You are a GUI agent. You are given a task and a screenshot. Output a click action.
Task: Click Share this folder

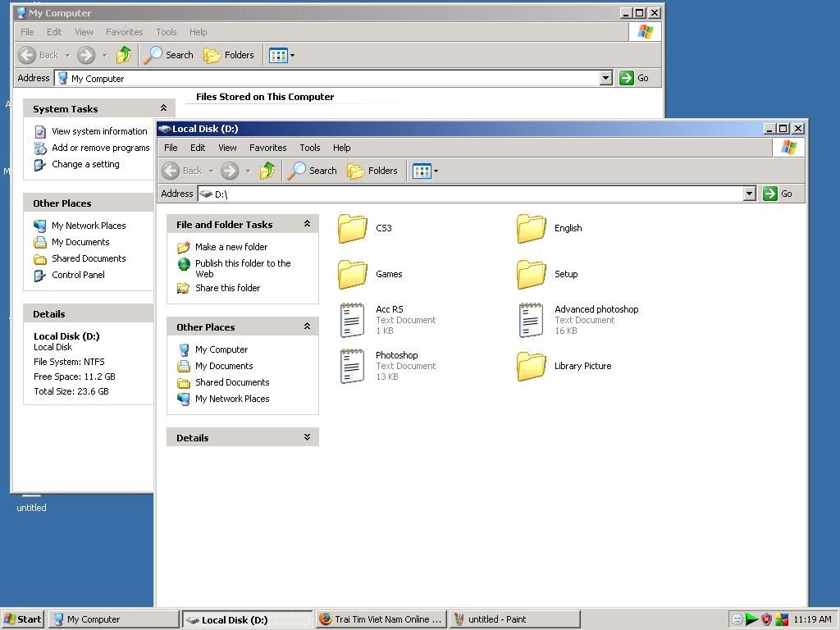tap(218, 288)
